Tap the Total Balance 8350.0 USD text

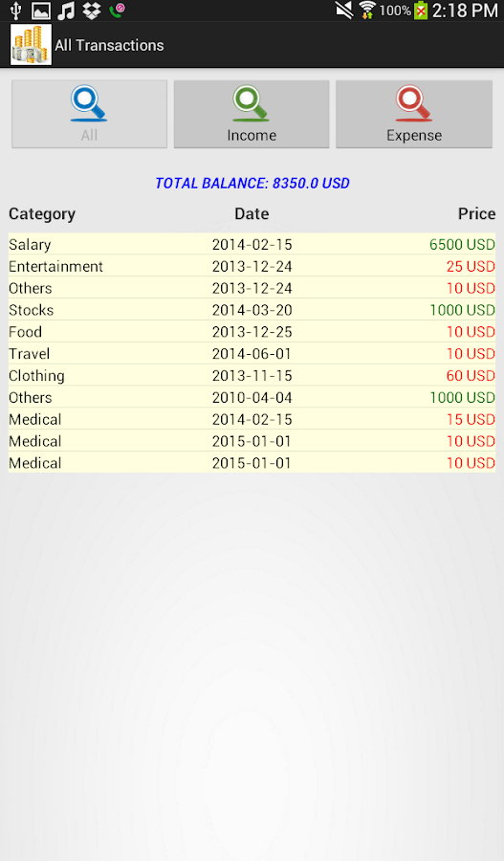coord(252,184)
